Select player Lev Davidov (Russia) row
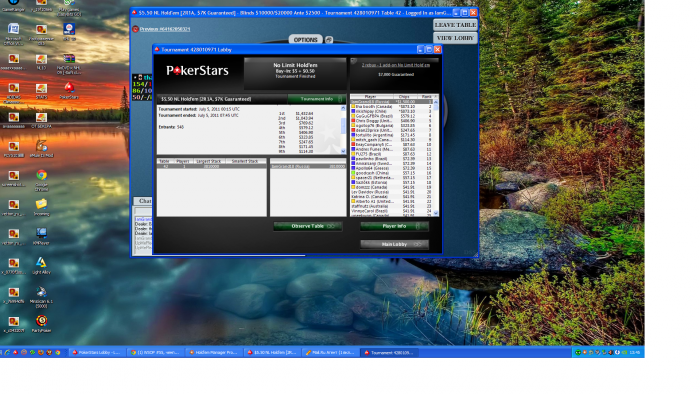The width and height of the screenshot is (700, 394). (392, 192)
